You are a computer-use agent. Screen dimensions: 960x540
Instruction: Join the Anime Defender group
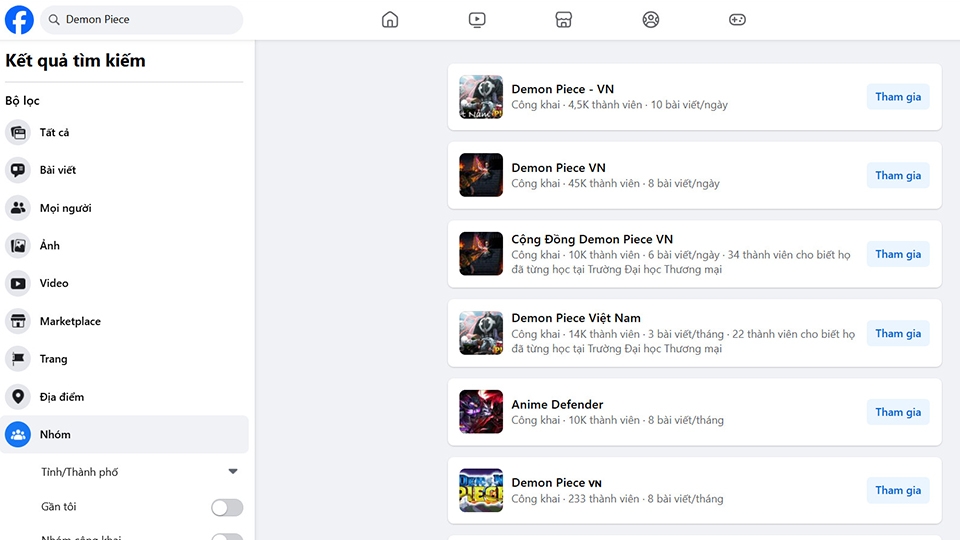point(898,412)
